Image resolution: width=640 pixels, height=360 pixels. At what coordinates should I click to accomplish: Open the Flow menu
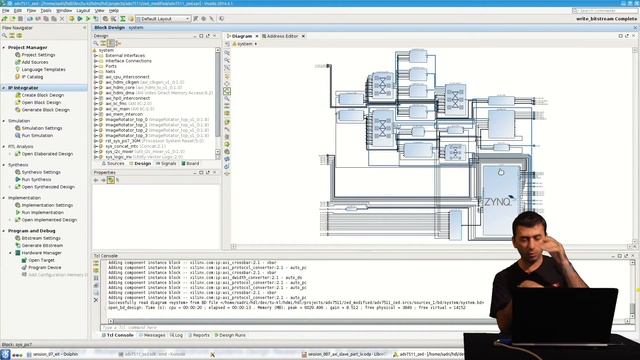31,11
